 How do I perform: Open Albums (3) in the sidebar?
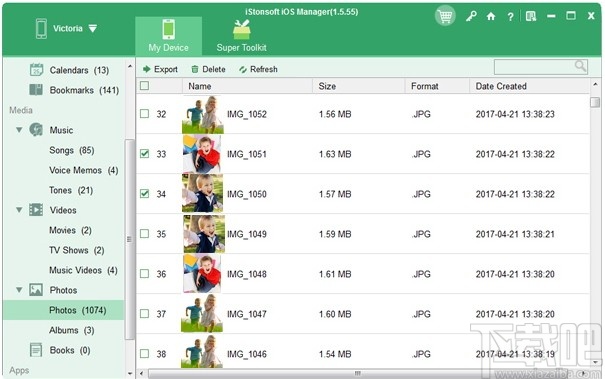click(72, 330)
